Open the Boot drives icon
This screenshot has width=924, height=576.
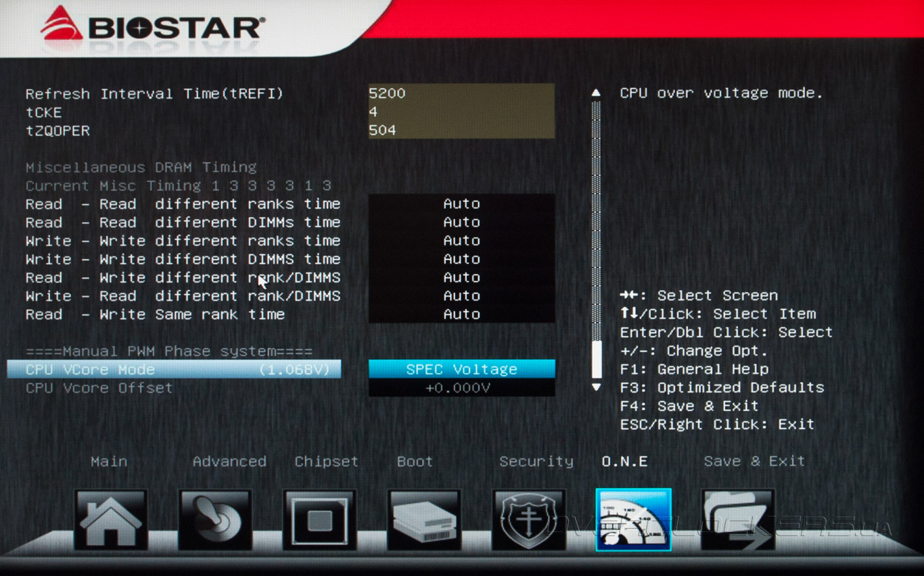[424, 519]
